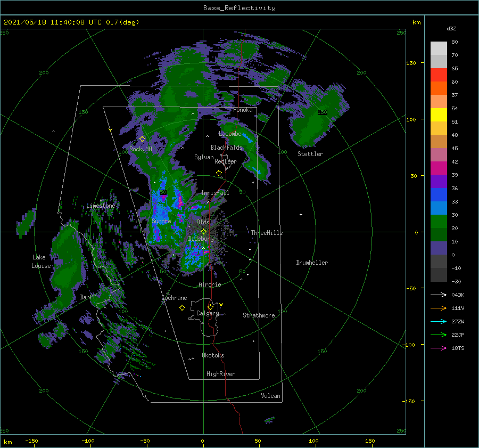Click the yellow radar-site diamond between Olds and Didsbury
The image size is (479, 448).
(203, 232)
